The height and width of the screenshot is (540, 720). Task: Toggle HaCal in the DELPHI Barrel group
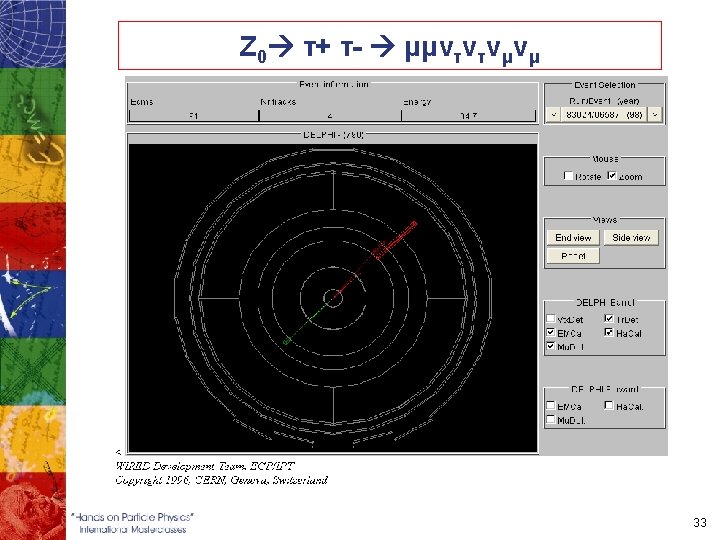pyautogui.click(x=609, y=332)
